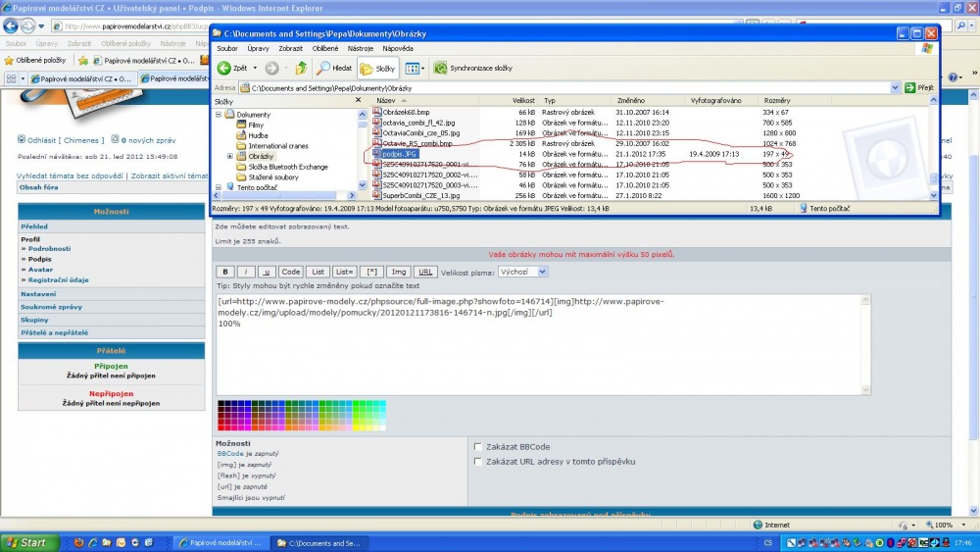Select the Filmy folder in tree
Viewport: 980px width, 552px height.
click(x=256, y=125)
